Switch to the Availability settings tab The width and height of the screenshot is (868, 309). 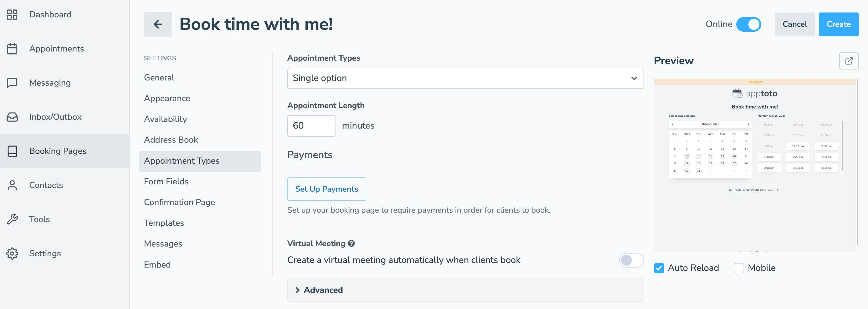[165, 119]
